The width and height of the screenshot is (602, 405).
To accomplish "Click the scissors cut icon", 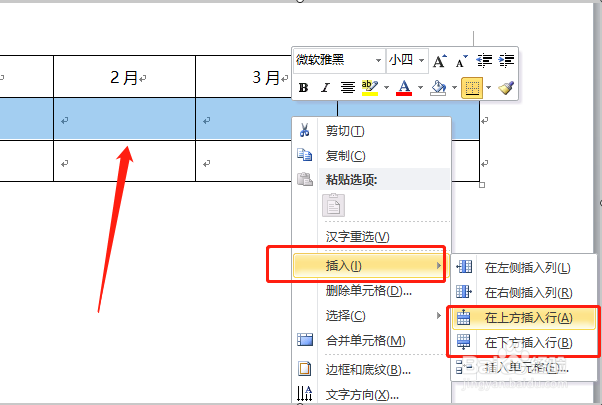I will tap(305, 131).
